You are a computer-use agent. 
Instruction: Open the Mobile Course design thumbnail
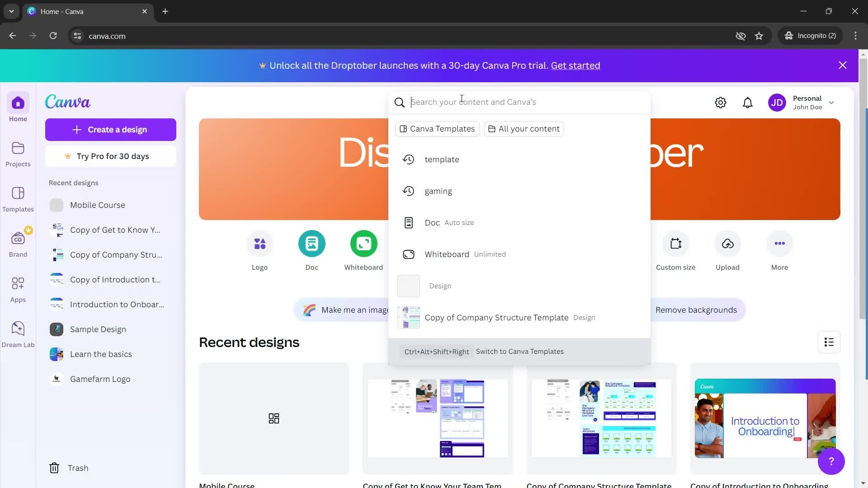274,418
